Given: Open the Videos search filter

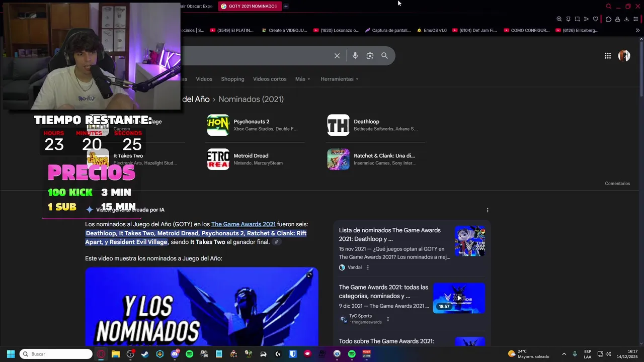Looking at the screenshot, I should 204,79.
